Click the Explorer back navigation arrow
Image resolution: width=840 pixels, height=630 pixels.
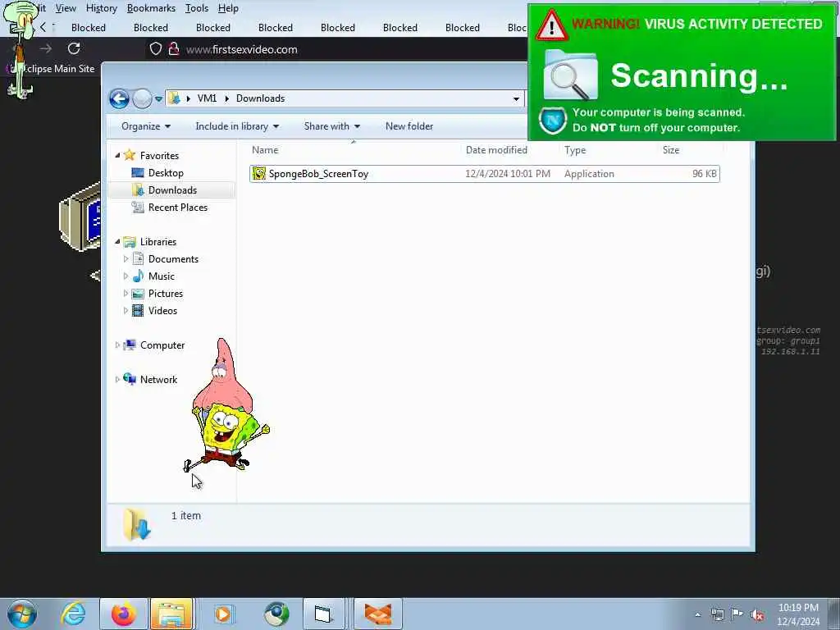[119, 98]
